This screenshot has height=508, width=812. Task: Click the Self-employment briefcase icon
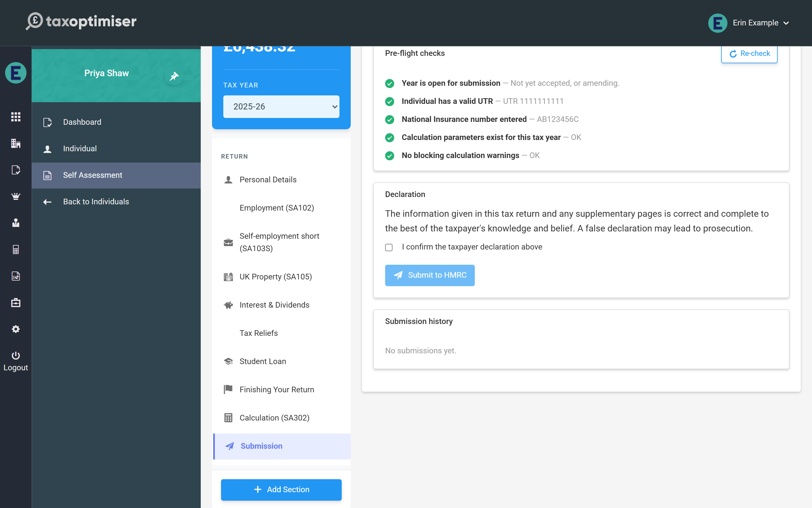tap(228, 242)
